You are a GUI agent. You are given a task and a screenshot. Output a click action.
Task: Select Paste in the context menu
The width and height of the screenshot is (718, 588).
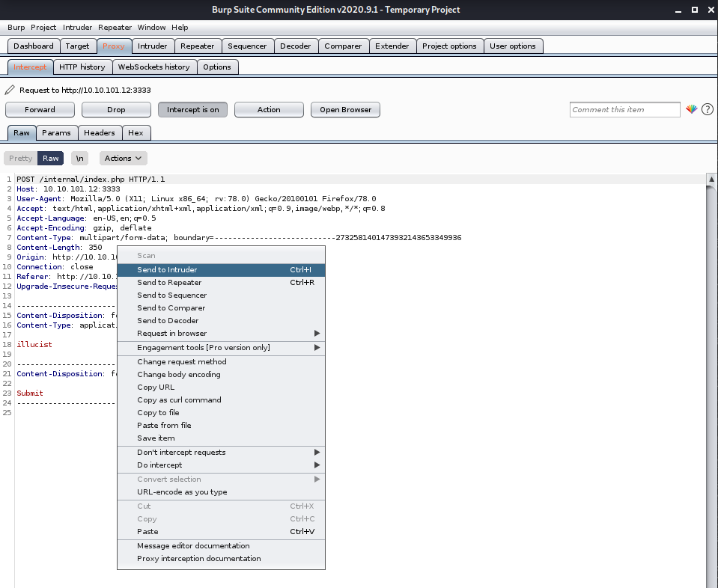pyautogui.click(x=221, y=532)
